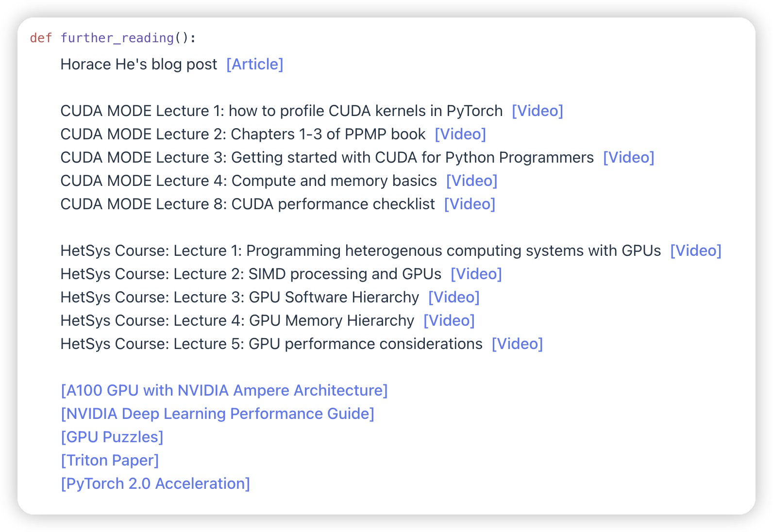This screenshot has height=532, width=773.
Task: Open A100 GPU with NVIDIA Ampere Architecture link
Action: pyautogui.click(x=224, y=390)
